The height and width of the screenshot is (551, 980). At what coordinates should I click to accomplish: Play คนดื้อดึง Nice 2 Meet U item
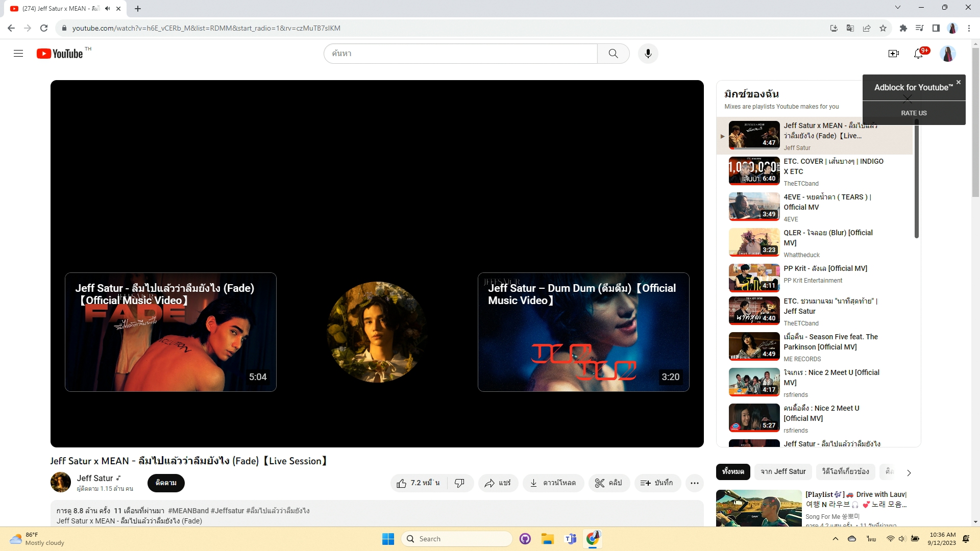point(814,418)
